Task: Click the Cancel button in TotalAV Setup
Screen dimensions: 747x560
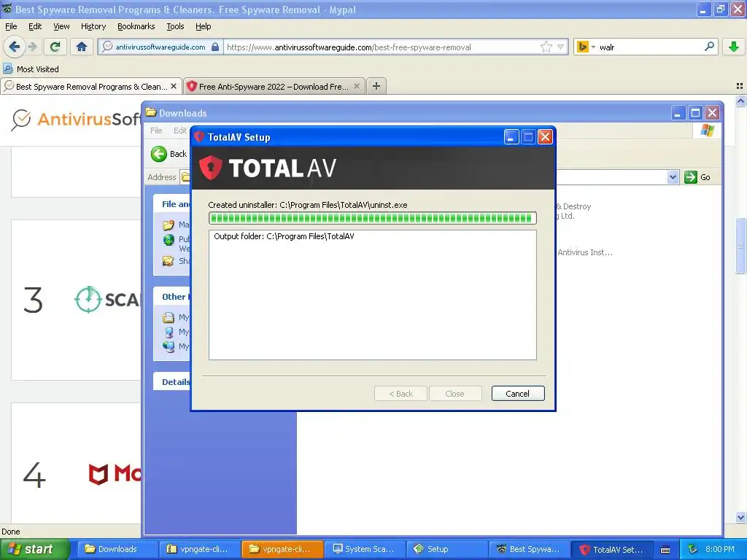Action: point(518,393)
